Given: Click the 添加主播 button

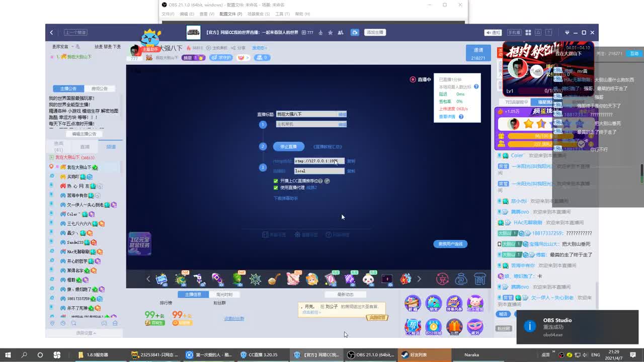Looking at the screenshot, I should click(375, 32).
